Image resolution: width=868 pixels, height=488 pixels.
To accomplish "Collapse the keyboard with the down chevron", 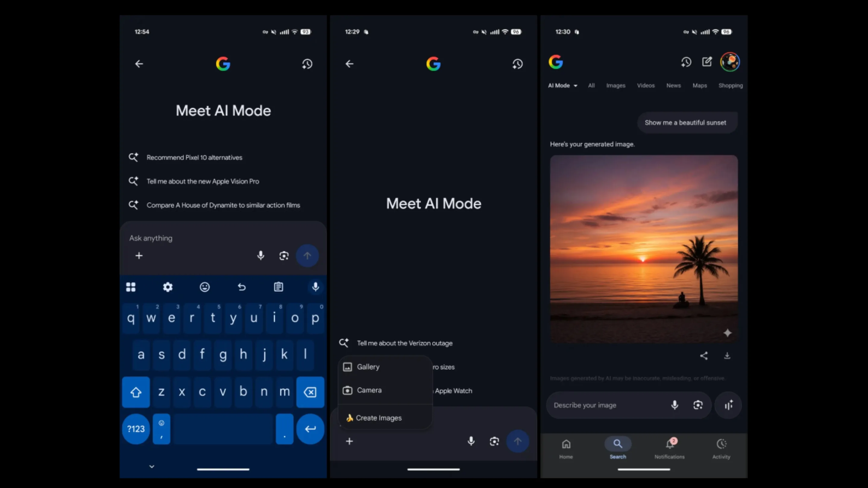I will pos(152,466).
